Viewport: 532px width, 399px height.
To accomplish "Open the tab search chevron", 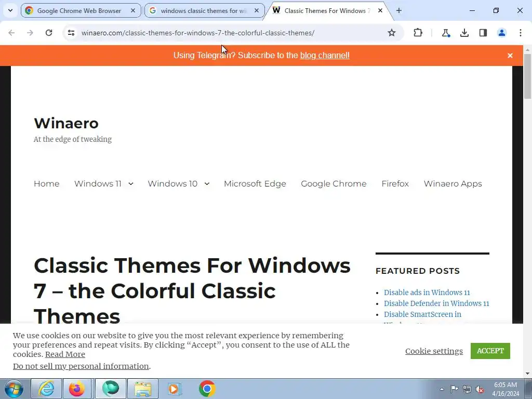I will [x=10, y=10].
